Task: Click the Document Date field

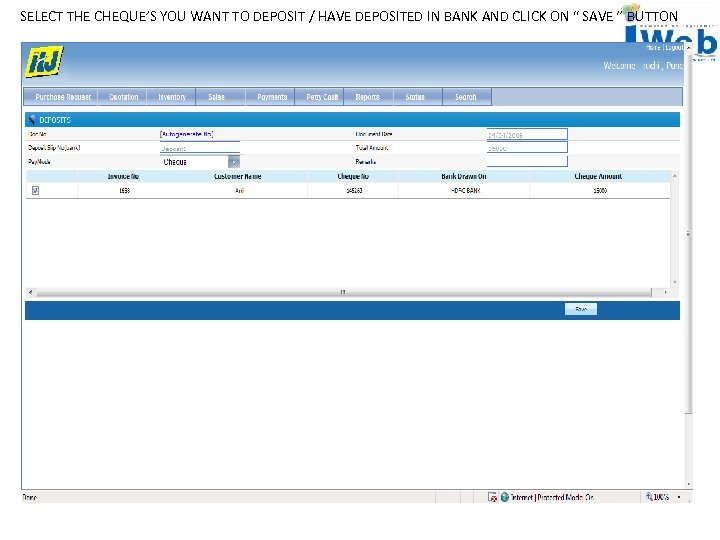Action: click(x=527, y=134)
